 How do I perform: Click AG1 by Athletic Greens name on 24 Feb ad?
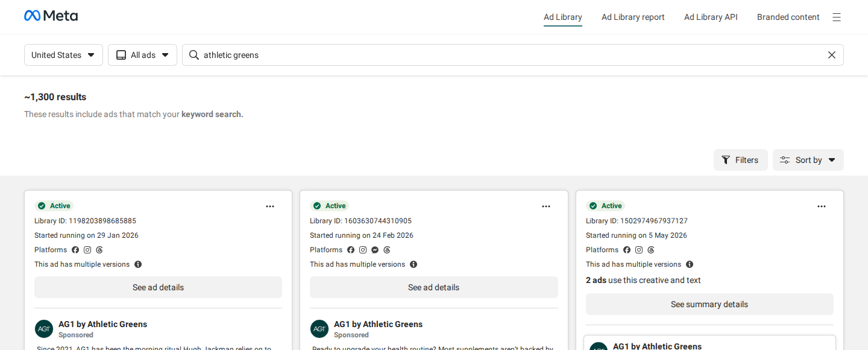(x=378, y=324)
